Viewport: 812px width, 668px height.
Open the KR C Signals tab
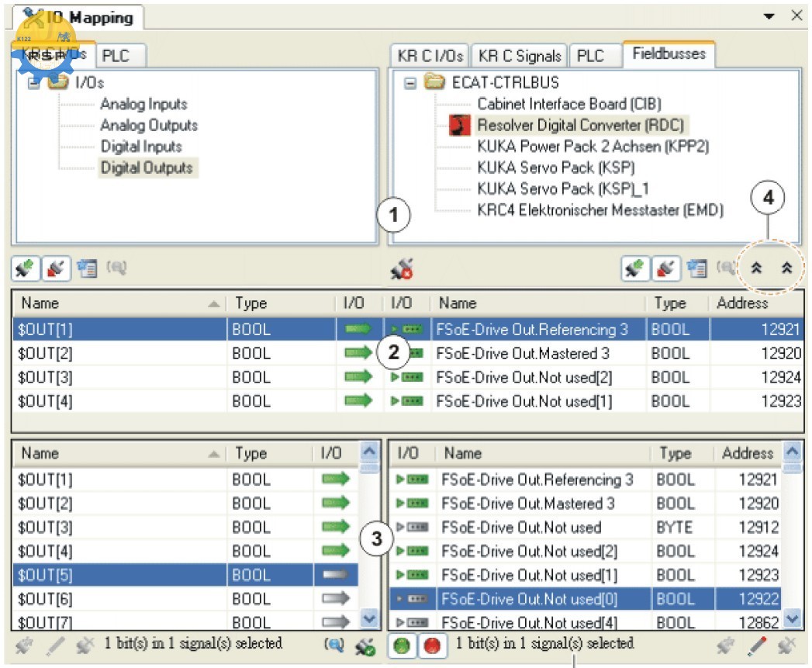pos(520,55)
